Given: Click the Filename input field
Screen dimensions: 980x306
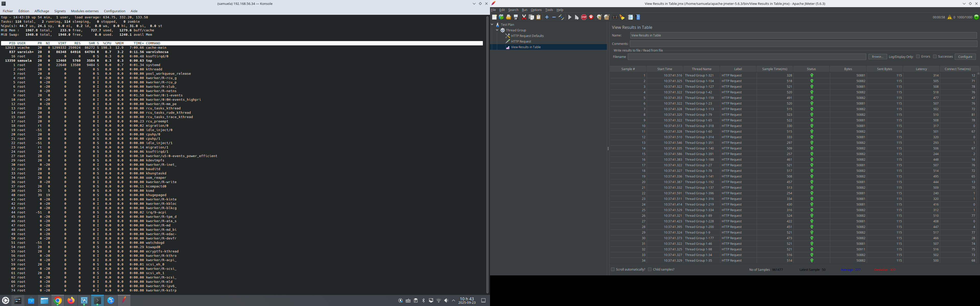Looking at the screenshot, I should click(x=746, y=57).
